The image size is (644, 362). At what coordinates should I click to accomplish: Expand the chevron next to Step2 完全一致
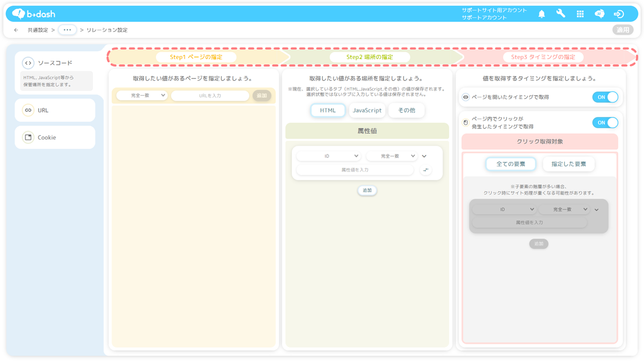point(424,157)
